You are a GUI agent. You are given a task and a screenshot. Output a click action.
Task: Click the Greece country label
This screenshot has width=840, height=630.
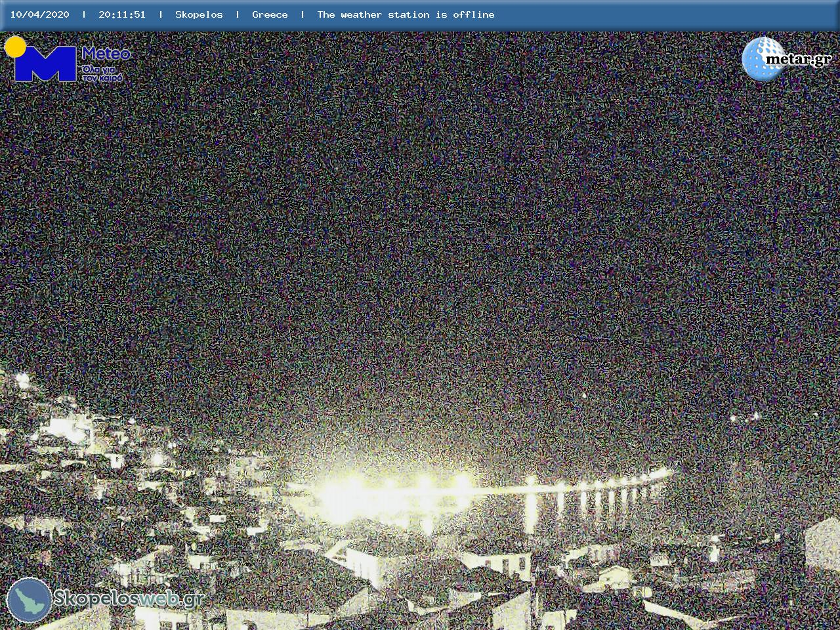click(x=270, y=14)
